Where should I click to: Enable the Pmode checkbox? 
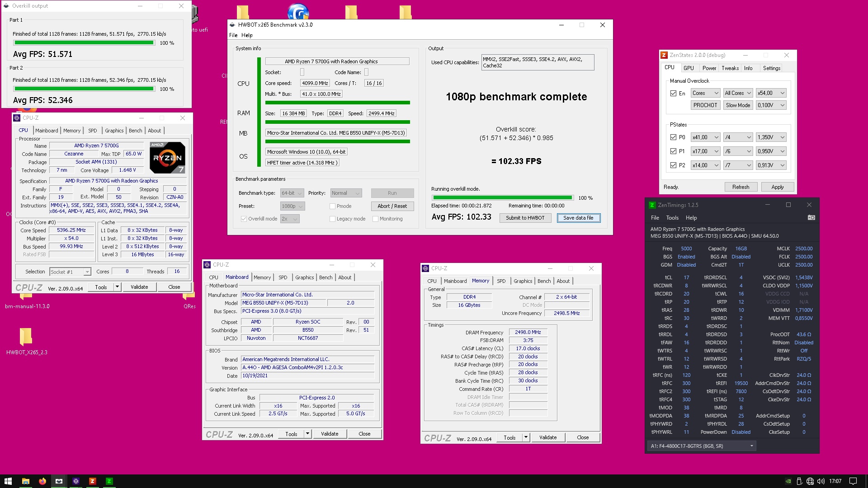click(332, 206)
